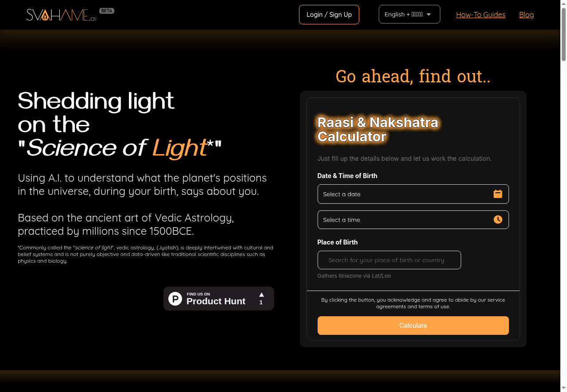
Task: Click the scrollbar up arrow
Action: [x=563, y=3]
